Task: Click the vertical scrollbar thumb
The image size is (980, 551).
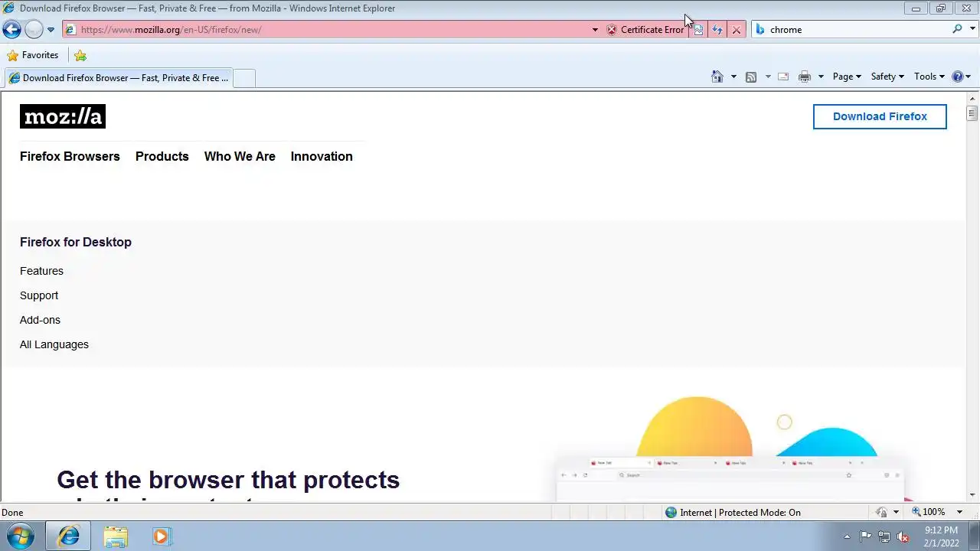Action: tap(972, 114)
